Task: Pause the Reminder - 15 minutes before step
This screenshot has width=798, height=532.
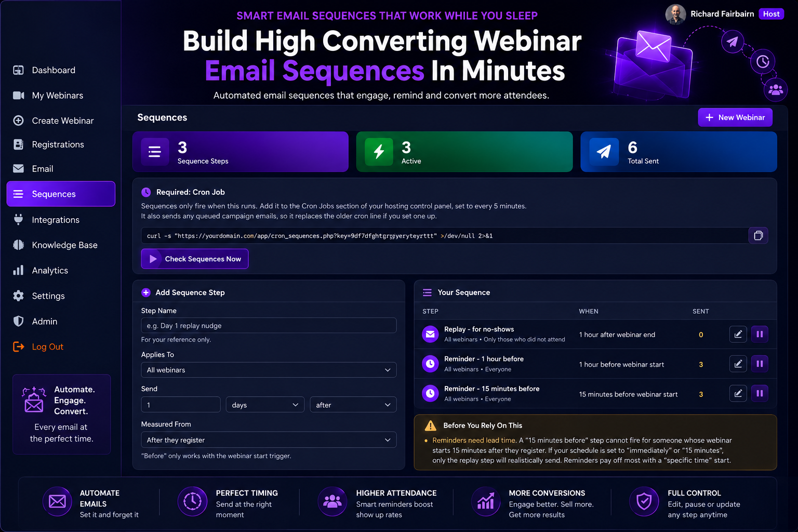Action: pos(760,393)
